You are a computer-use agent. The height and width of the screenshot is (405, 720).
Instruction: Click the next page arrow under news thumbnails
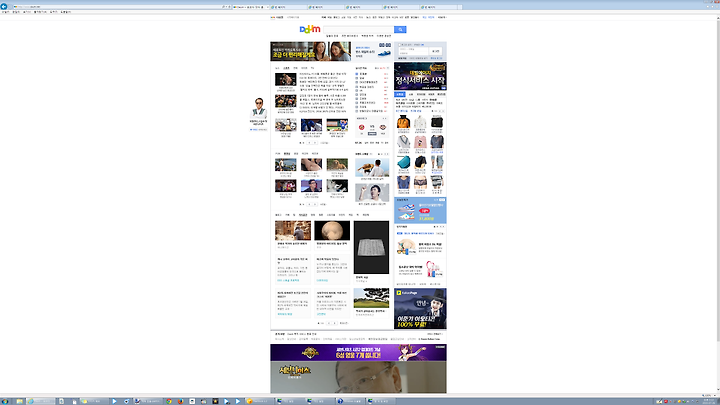315,143
